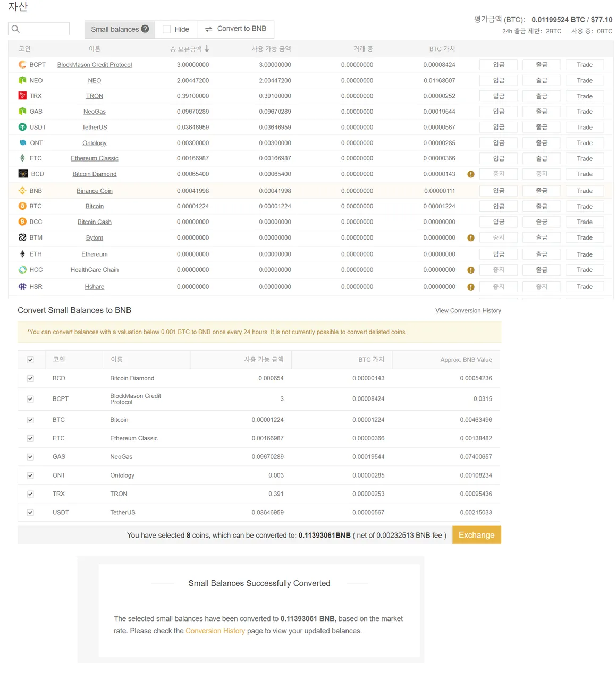The image size is (616, 680).
Task: Click Trade button for BNB row
Action: tap(585, 191)
